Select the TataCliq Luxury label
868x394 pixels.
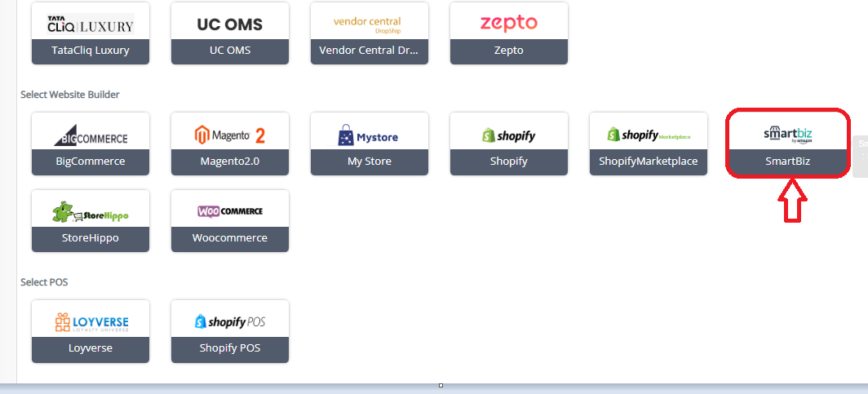point(91,51)
